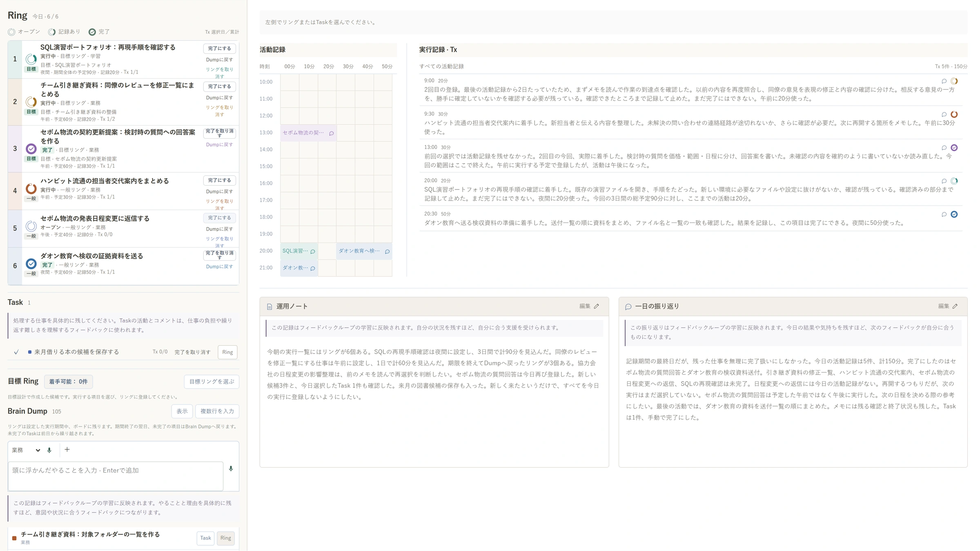Click the microphone icon beside the 業務 dropdown

point(49,450)
